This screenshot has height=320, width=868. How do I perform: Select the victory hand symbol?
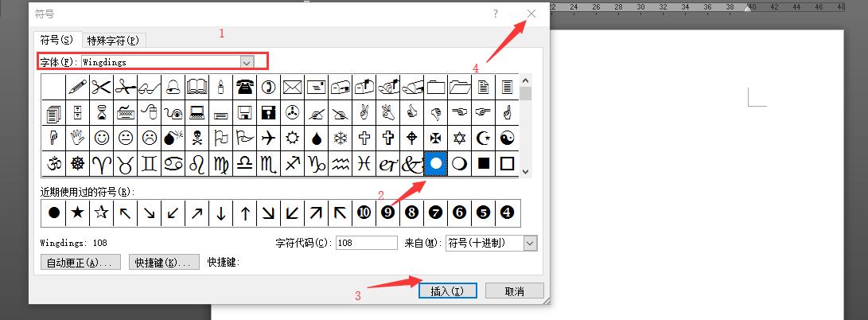tap(364, 112)
